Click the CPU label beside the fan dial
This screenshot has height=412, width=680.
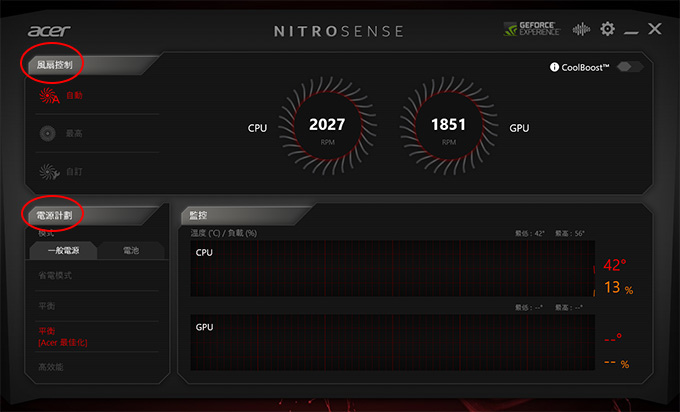pyautogui.click(x=257, y=128)
